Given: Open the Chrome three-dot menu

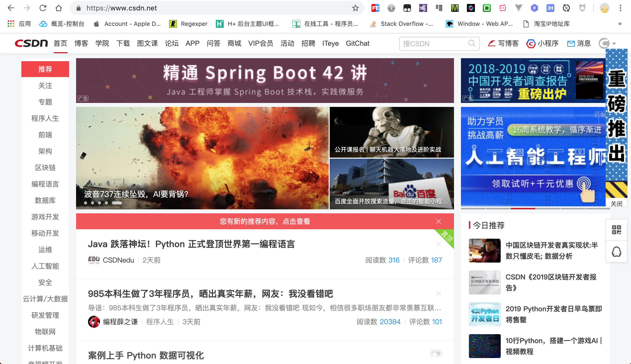Looking at the screenshot, I should click(620, 8).
